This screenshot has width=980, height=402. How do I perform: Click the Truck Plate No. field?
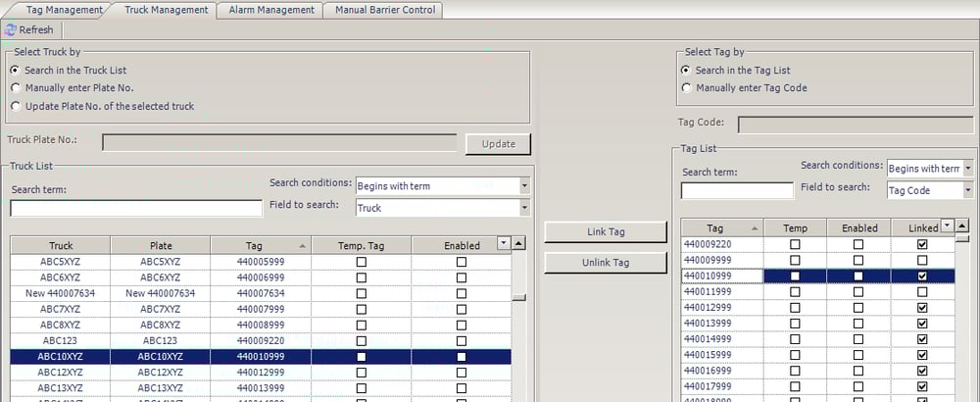(279, 142)
